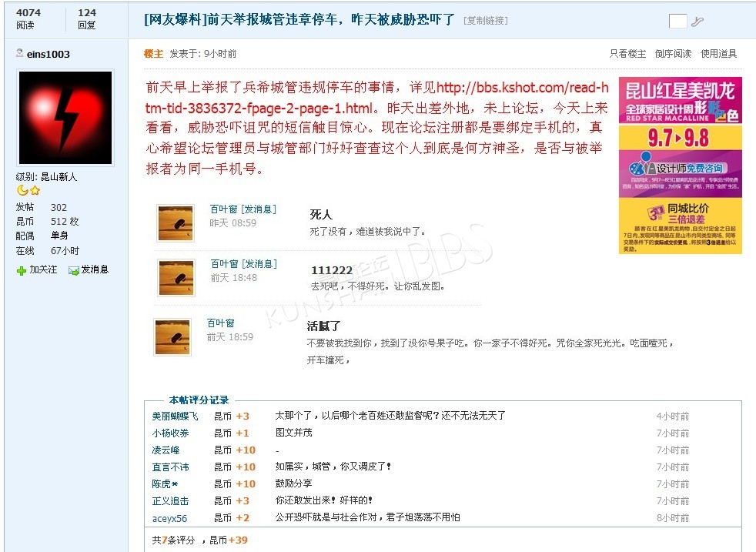Open the 凌云峰 rater profile link
The width and height of the screenshot is (756, 552).
166,450
